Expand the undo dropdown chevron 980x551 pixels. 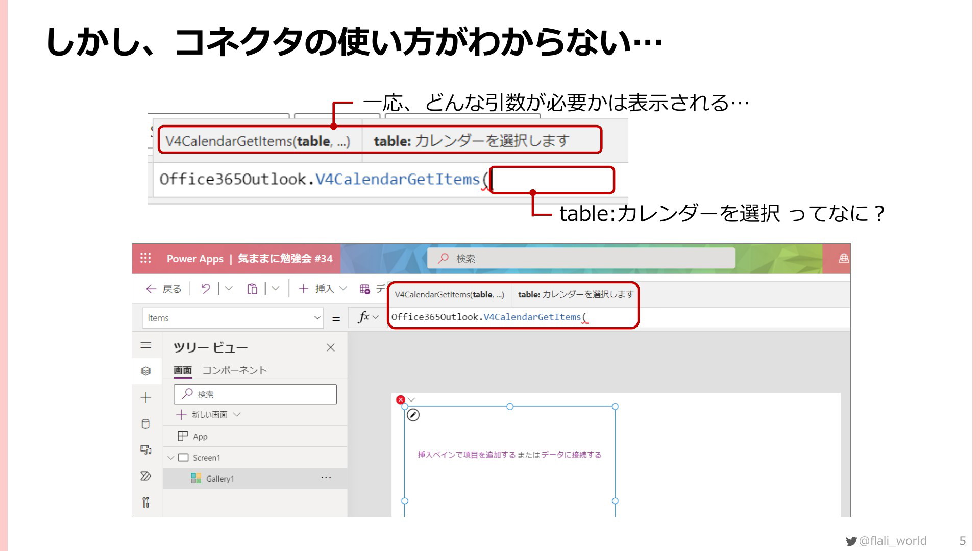pyautogui.click(x=229, y=289)
